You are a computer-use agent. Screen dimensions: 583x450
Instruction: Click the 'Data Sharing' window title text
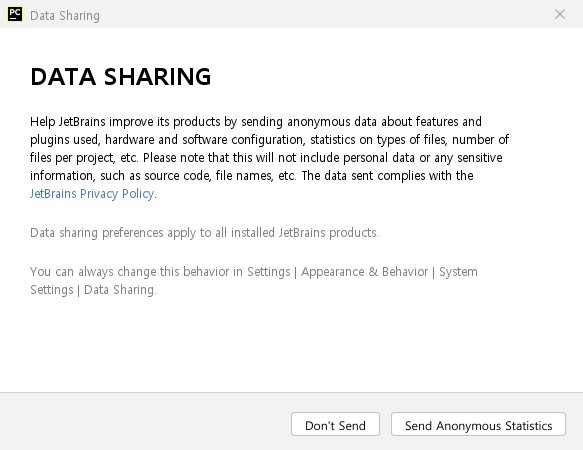coord(65,16)
